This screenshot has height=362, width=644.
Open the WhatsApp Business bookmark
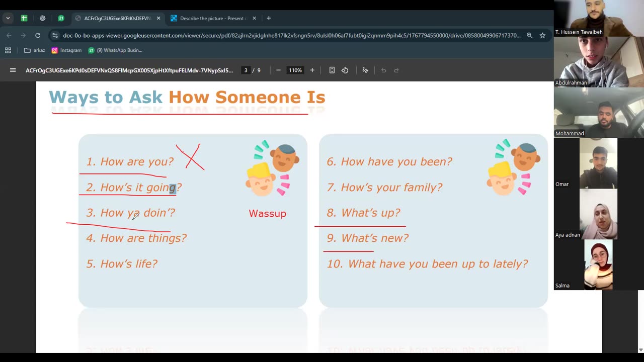[115, 50]
